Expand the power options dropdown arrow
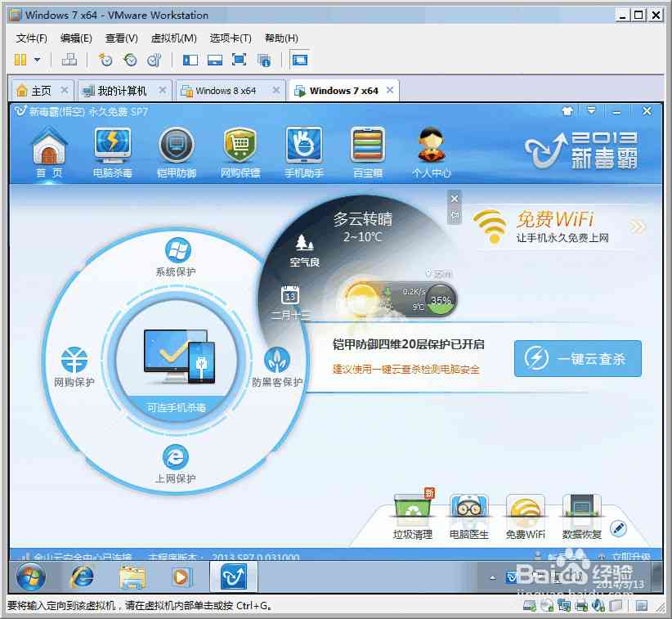 point(38,60)
